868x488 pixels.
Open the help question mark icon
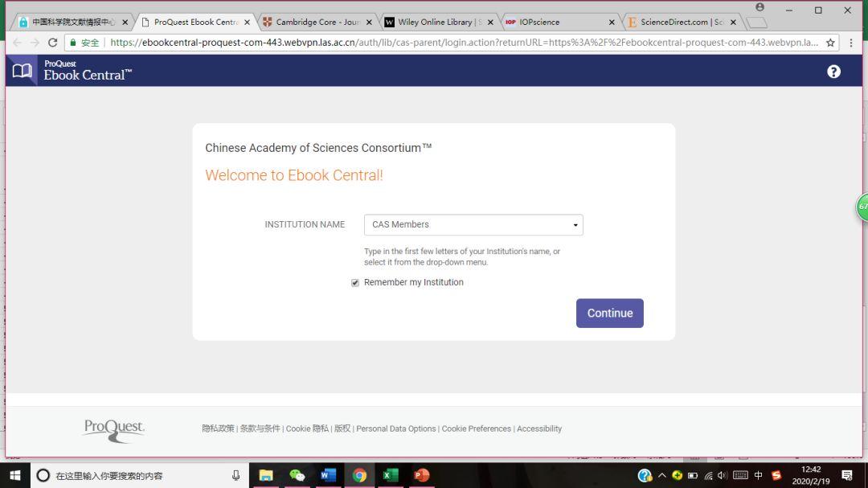[833, 72]
